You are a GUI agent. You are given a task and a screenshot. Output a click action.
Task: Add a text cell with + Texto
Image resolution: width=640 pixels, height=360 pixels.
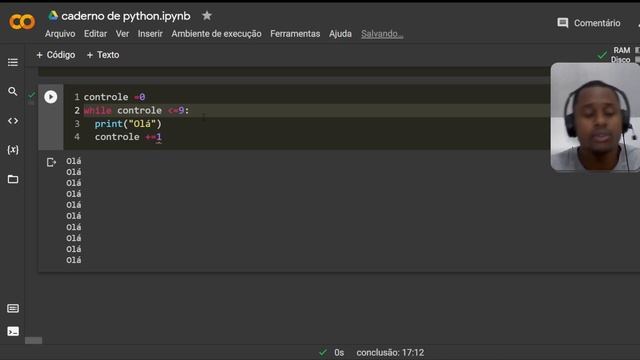[x=103, y=55]
